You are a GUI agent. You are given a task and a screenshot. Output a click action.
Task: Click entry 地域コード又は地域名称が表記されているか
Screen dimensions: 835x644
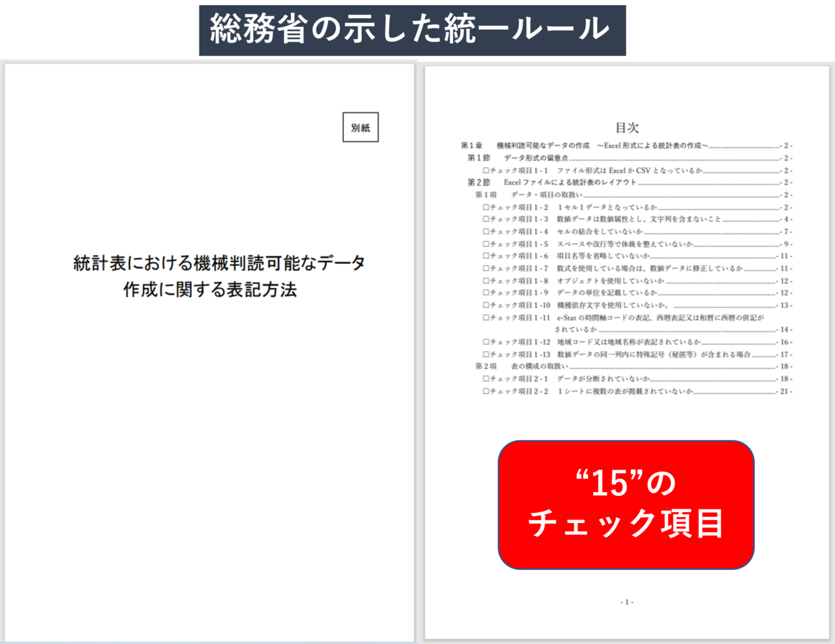(628, 342)
